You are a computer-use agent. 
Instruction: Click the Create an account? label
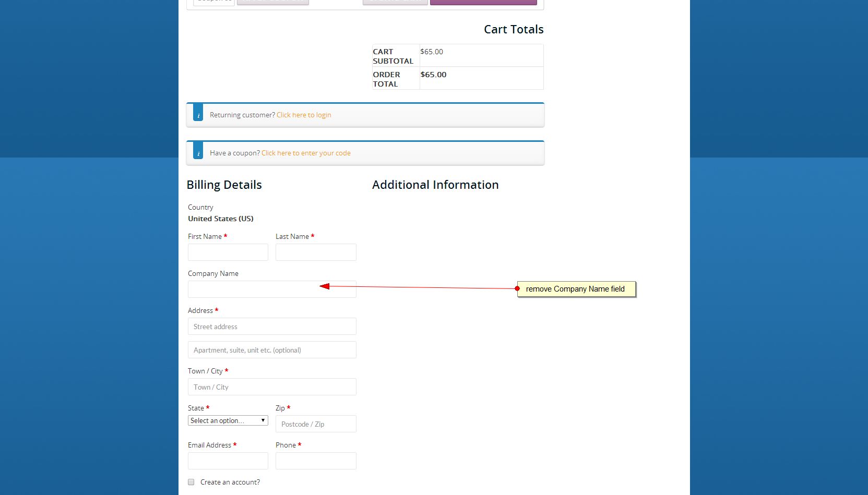(x=230, y=482)
